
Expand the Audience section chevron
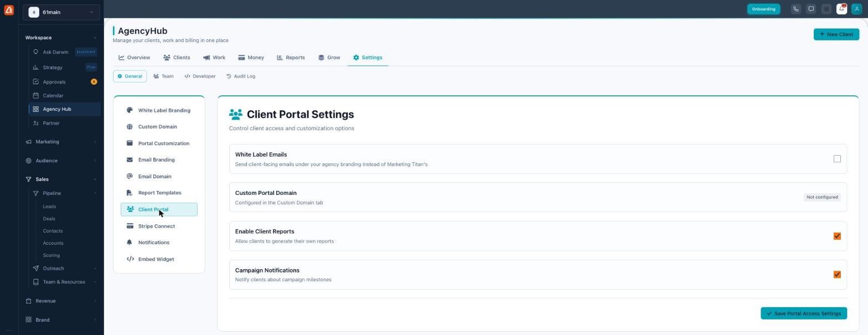tap(95, 161)
